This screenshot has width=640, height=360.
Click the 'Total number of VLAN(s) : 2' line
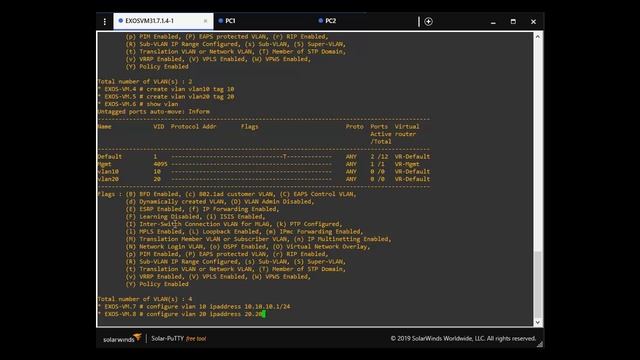(x=145, y=82)
